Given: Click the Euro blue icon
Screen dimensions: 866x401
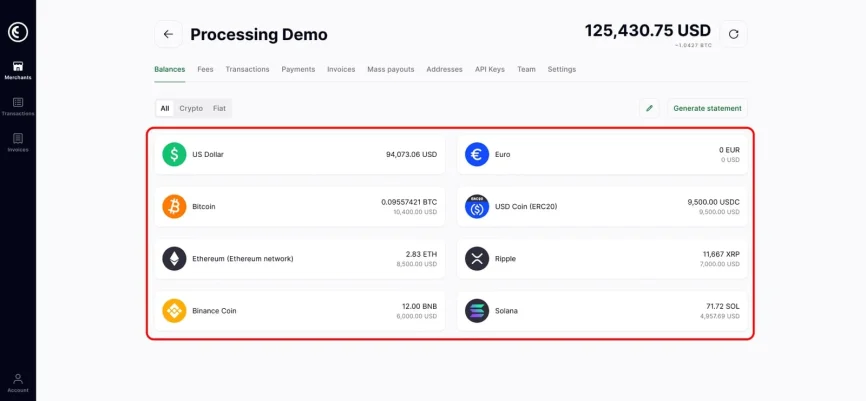Looking at the screenshot, I should coord(477,154).
